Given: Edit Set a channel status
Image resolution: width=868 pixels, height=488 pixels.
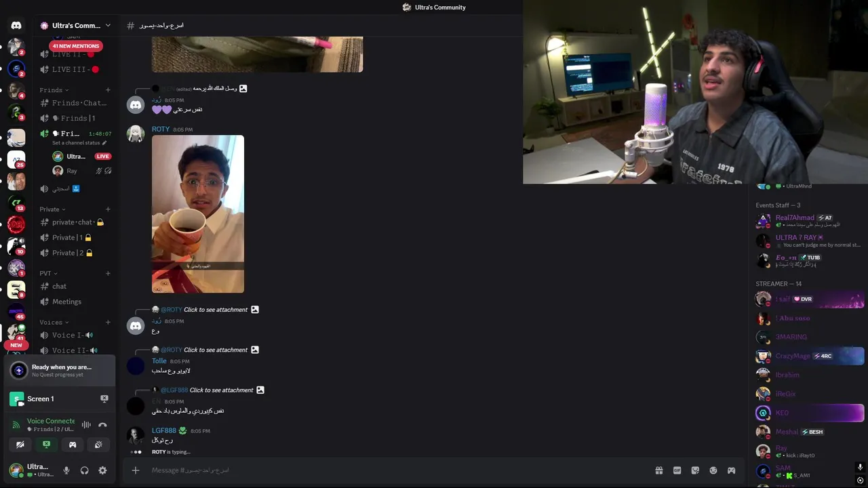Looking at the screenshot, I should [79, 143].
